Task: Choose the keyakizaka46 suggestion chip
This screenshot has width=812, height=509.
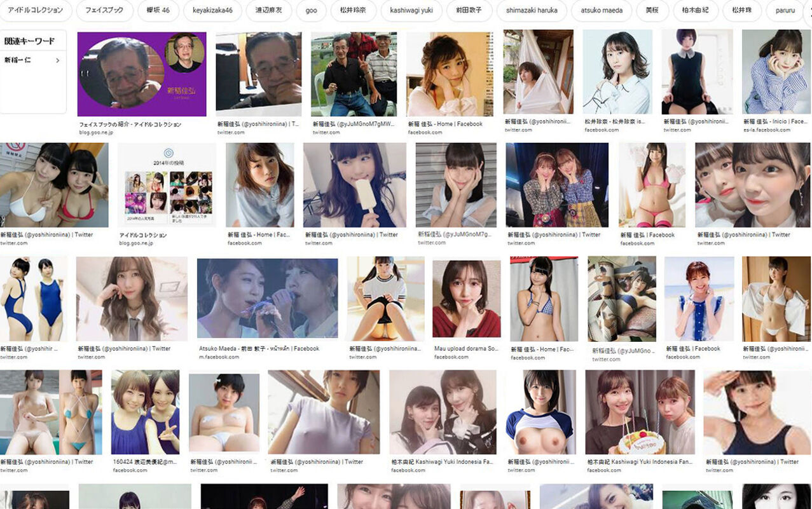Action: tap(212, 10)
